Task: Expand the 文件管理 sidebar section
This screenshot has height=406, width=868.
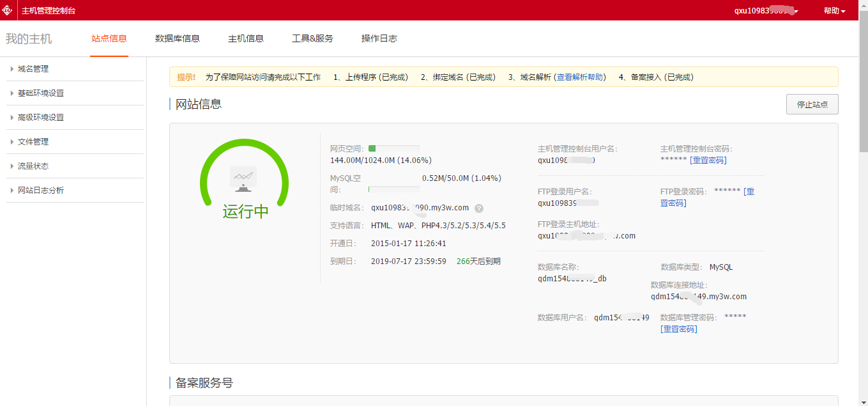Action: [33, 142]
